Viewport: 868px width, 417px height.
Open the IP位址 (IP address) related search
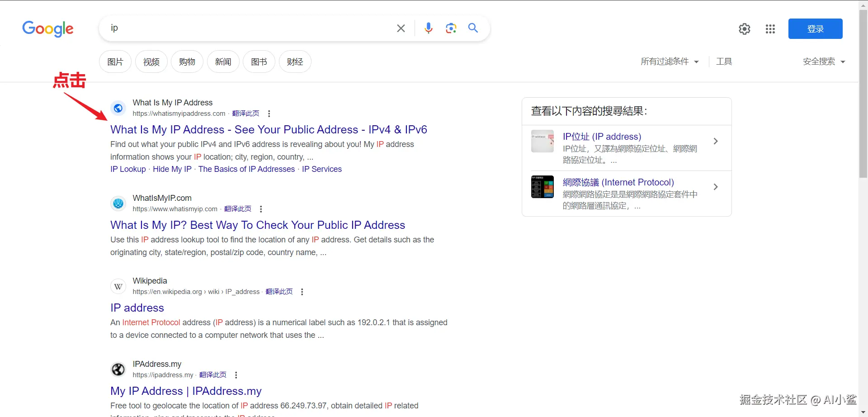[x=602, y=137]
